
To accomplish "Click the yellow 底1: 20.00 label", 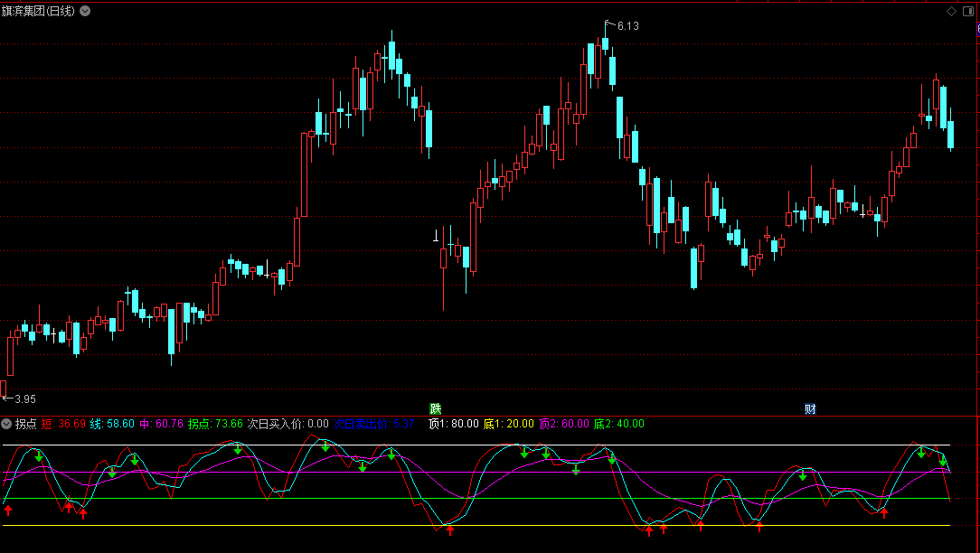I will tap(508, 424).
